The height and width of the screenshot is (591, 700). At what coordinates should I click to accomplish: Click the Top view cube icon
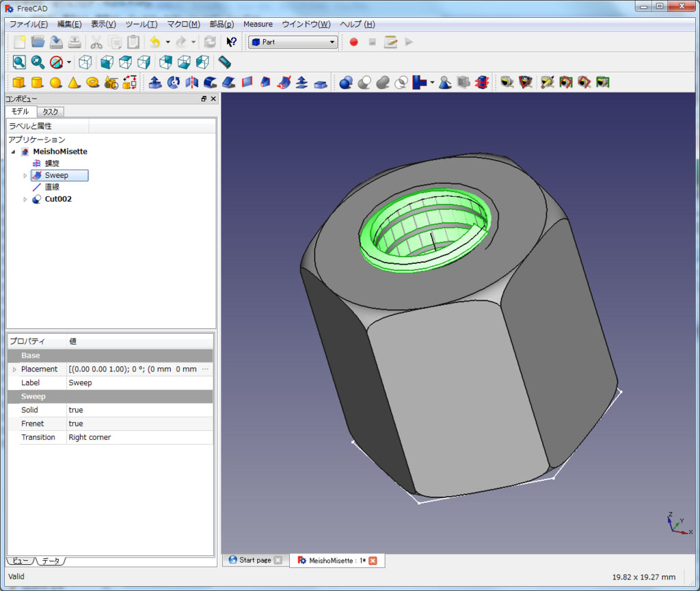pos(126,62)
